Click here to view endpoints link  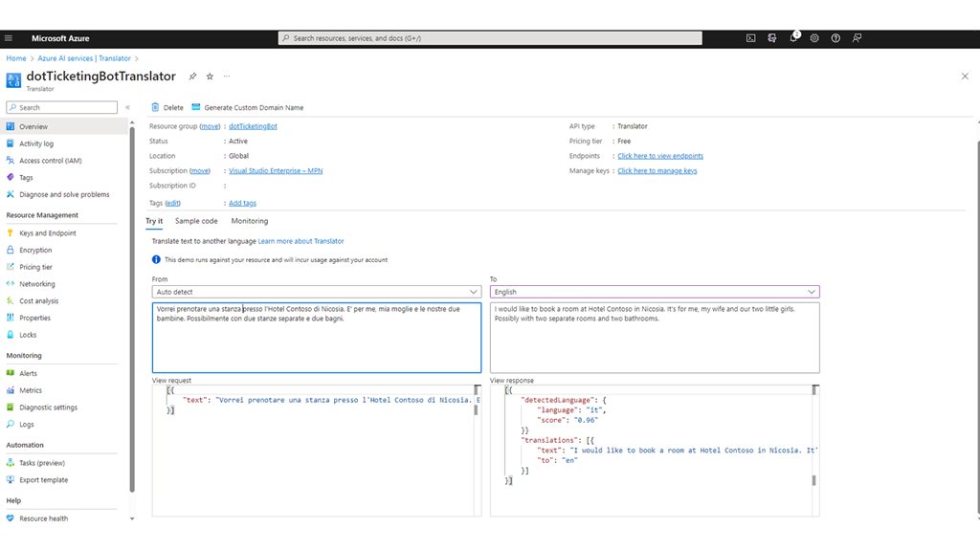click(660, 156)
